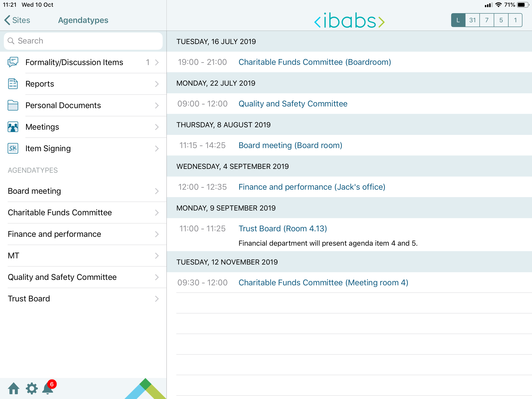This screenshot has height=399, width=532.
Task: Switch calendar to 31-day month view
Action: [x=472, y=20]
